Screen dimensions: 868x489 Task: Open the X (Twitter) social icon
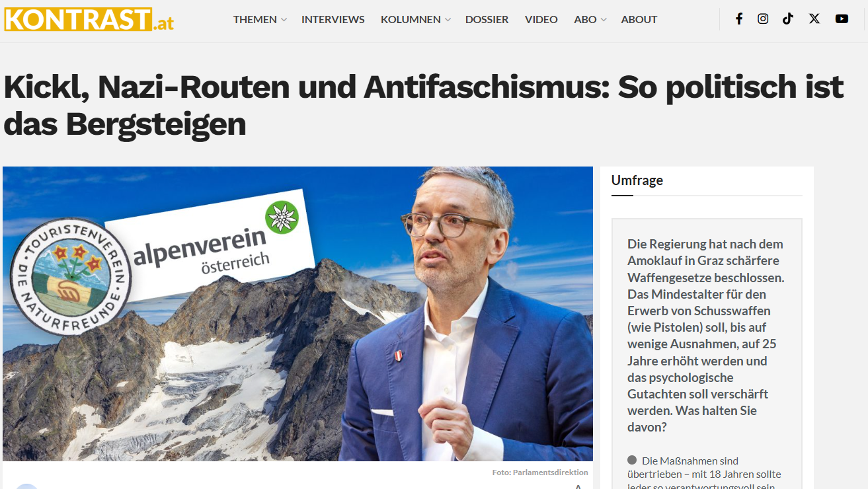(x=814, y=19)
